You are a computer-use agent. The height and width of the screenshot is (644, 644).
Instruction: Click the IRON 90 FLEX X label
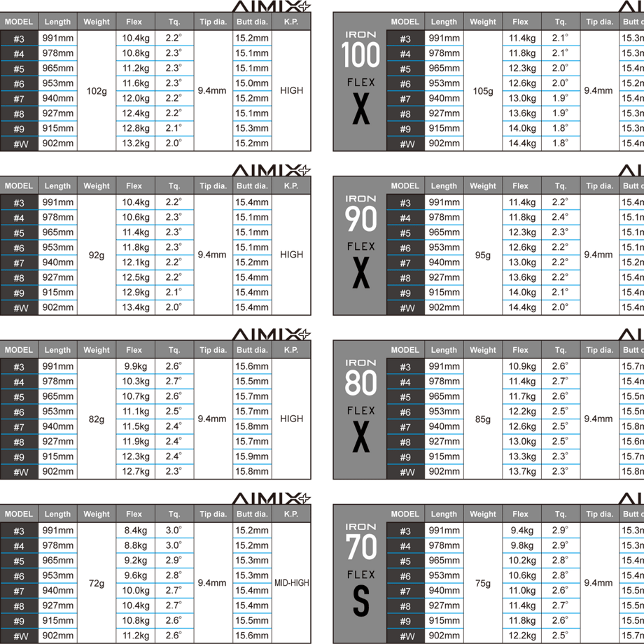[360, 242]
